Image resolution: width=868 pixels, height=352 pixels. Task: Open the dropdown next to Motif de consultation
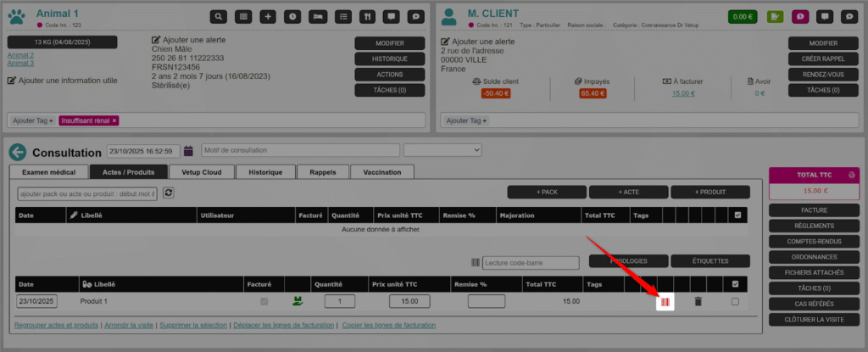click(442, 150)
